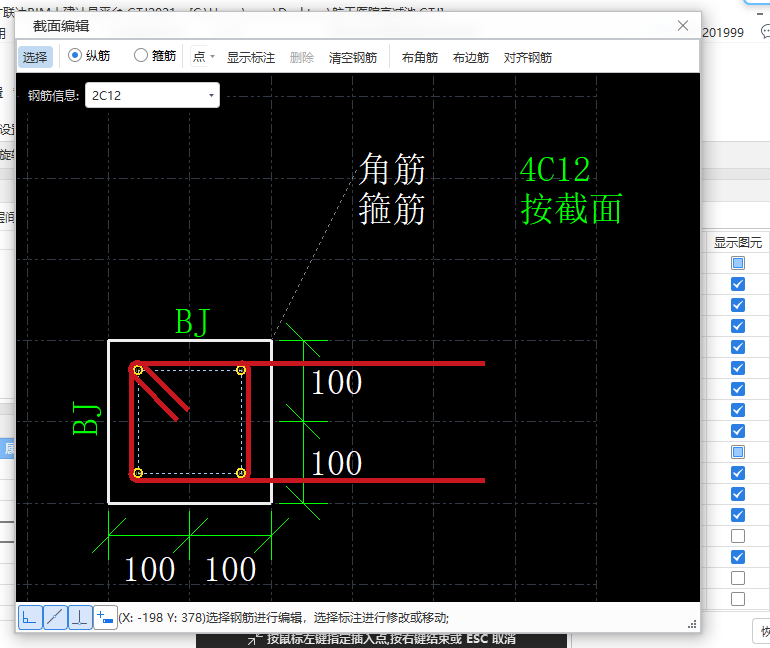Click the ESC 取消 hint bar below dialog

[381, 639]
